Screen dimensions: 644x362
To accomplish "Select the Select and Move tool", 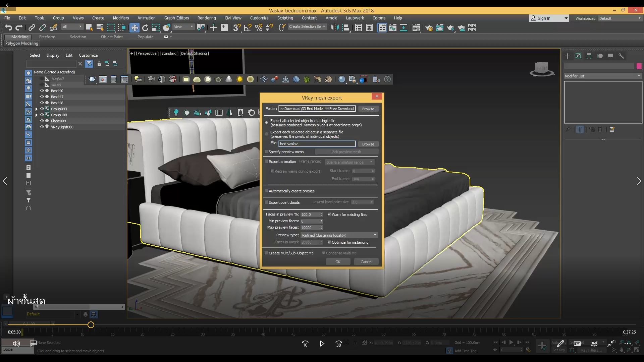I will pos(135,28).
